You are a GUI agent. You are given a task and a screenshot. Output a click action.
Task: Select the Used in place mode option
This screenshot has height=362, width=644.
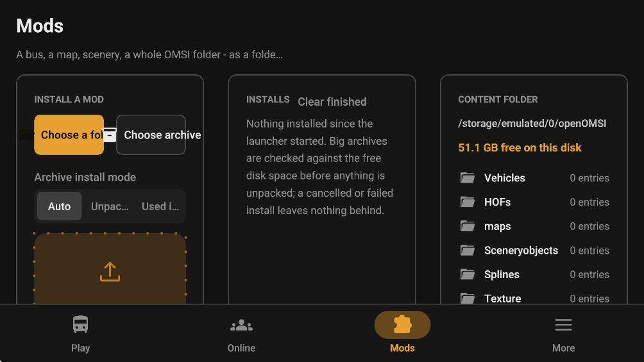[160, 206]
